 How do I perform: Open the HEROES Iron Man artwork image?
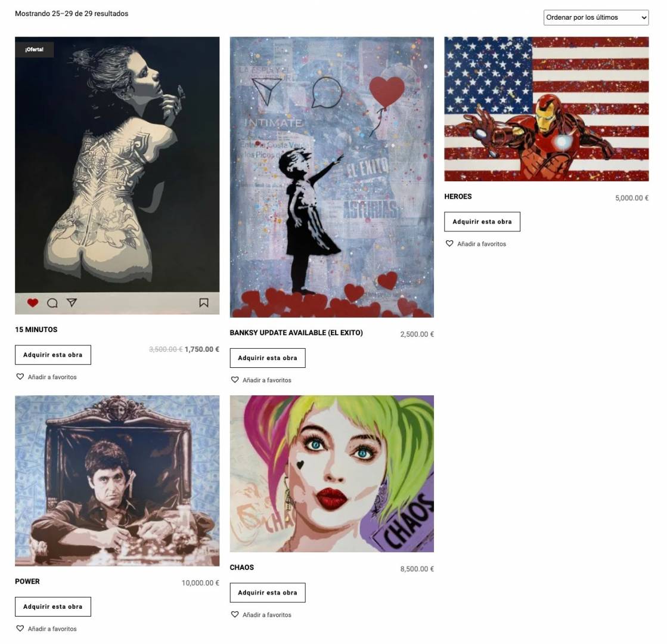[546, 109]
